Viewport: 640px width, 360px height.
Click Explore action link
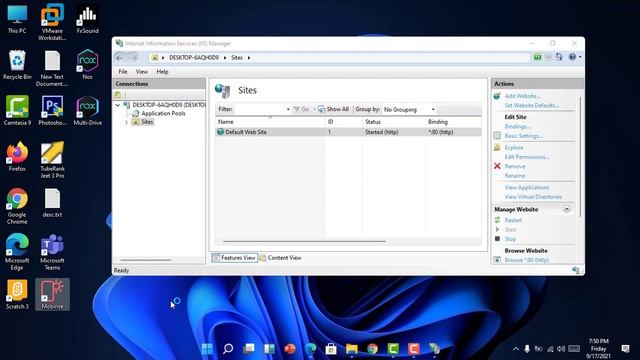pyautogui.click(x=514, y=147)
